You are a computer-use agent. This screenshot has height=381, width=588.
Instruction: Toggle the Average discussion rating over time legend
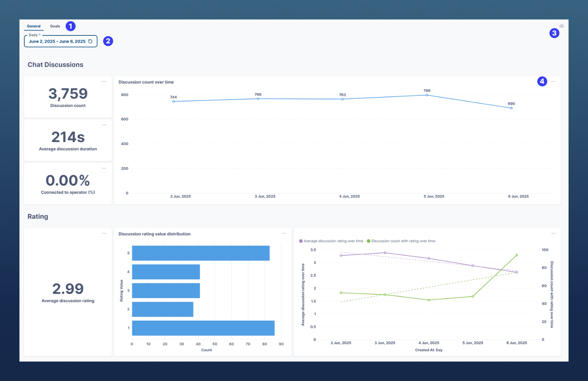[x=331, y=241]
